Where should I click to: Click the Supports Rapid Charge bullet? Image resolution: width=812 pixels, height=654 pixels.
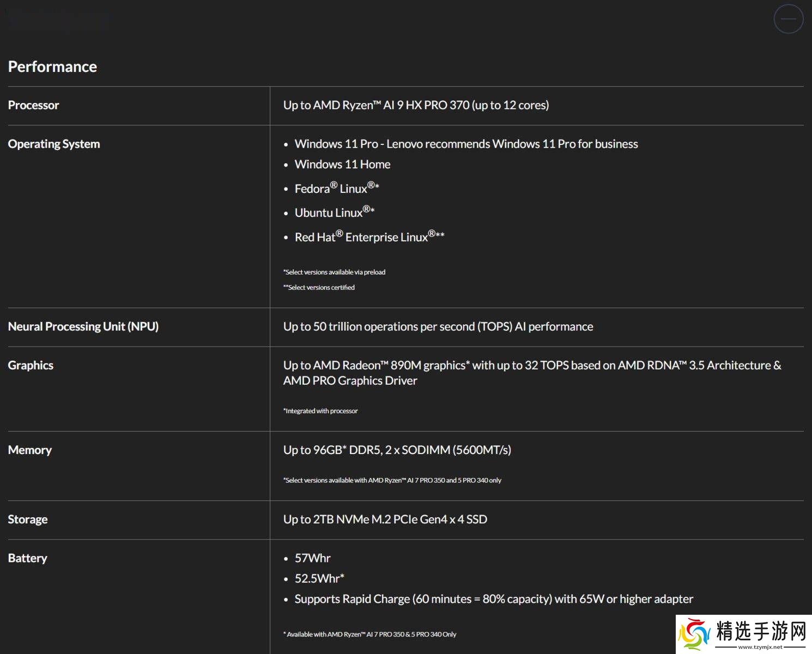click(493, 599)
